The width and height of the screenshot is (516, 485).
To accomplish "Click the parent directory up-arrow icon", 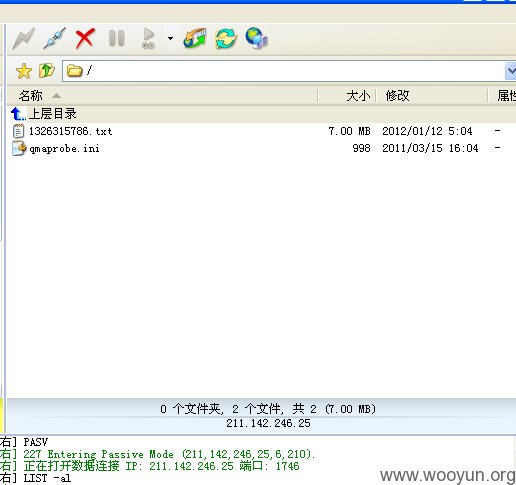I will pos(18,114).
